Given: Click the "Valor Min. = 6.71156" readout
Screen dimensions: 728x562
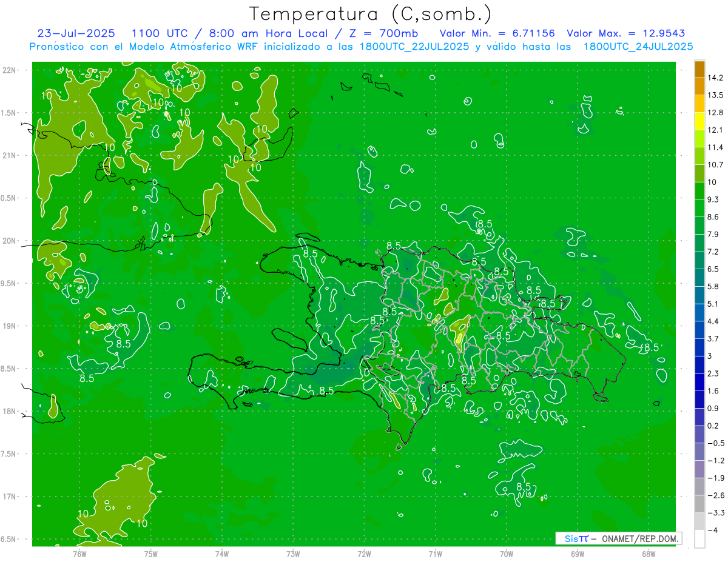Looking at the screenshot, I should coord(499,33).
